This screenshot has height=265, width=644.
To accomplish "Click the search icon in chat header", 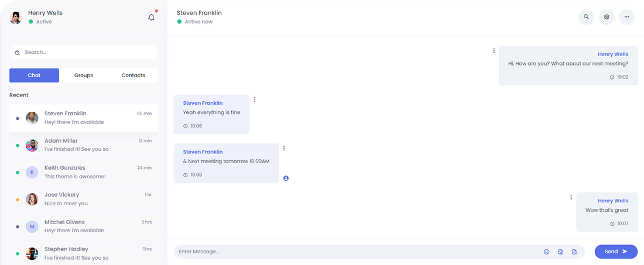I will pyautogui.click(x=586, y=17).
